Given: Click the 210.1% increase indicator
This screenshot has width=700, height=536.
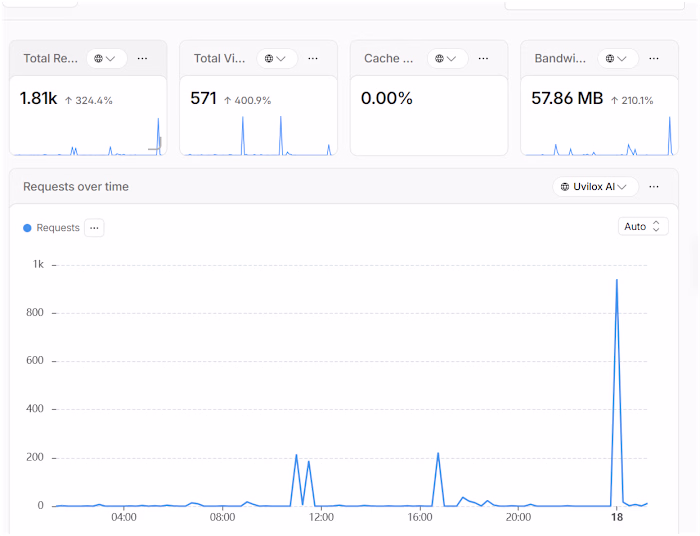Looking at the screenshot, I should pyautogui.click(x=632, y=100).
